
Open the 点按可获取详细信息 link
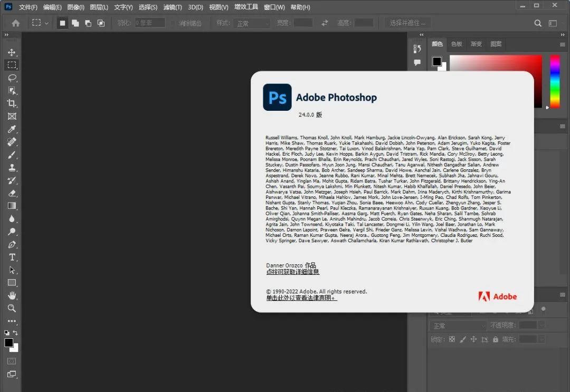point(292,272)
